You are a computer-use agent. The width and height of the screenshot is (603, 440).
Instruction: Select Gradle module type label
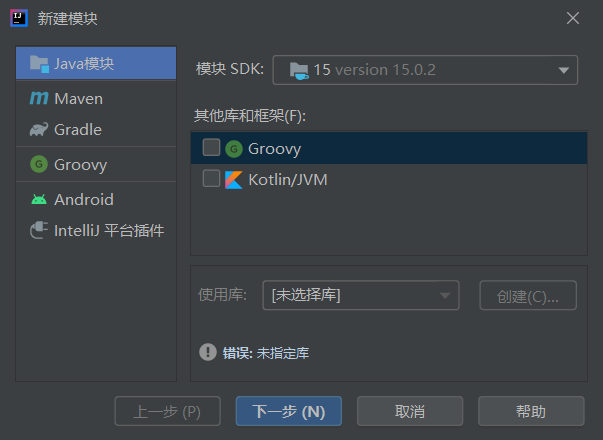78,129
